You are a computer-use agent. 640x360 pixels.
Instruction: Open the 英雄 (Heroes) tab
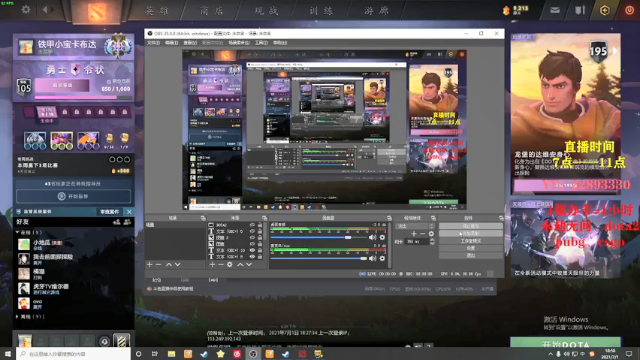point(157,11)
